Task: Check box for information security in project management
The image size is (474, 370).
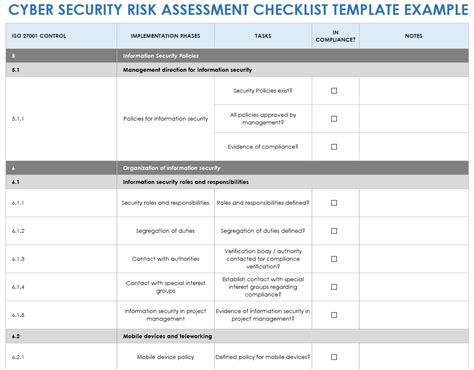Action: pyautogui.click(x=334, y=315)
